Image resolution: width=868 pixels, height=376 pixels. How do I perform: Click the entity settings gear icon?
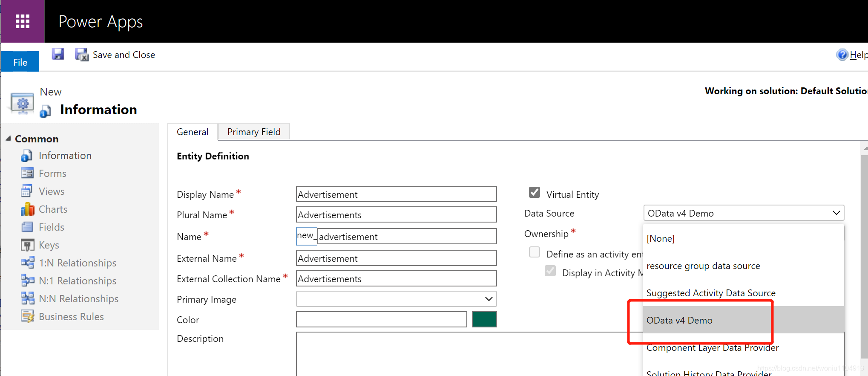(x=22, y=104)
